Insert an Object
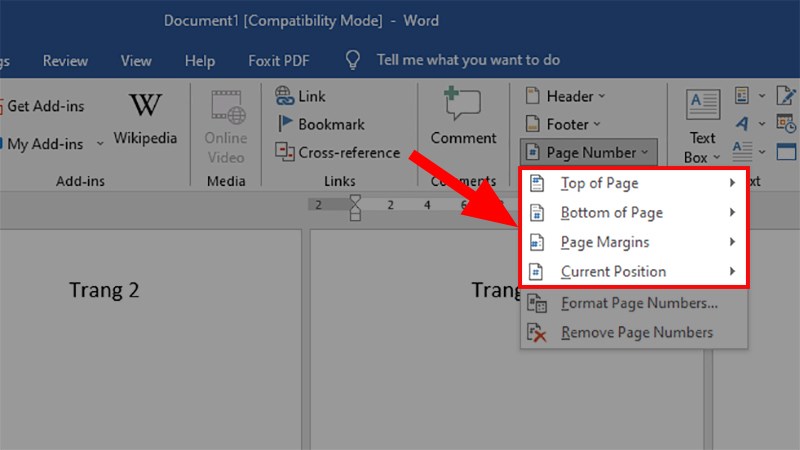Image resolution: width=800 pixels, height=450 pixels. click(786, 152)
